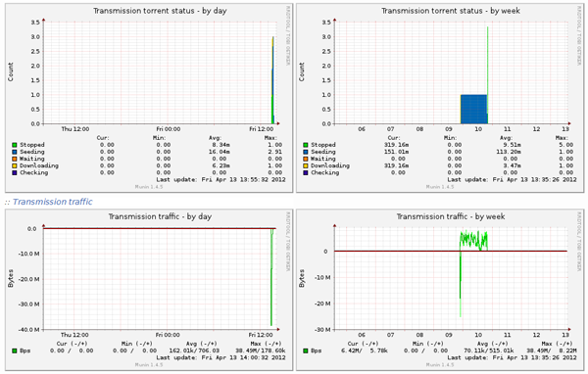Click the Stopped average value 8.34m
Screen dimensions: 588x374
tap(220, 145)
